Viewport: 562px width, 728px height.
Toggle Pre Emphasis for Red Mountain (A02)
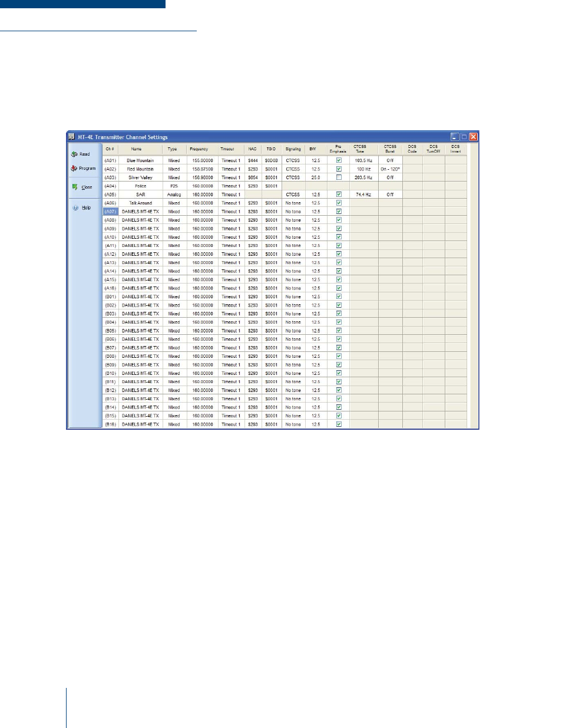(x=339, y=169)
